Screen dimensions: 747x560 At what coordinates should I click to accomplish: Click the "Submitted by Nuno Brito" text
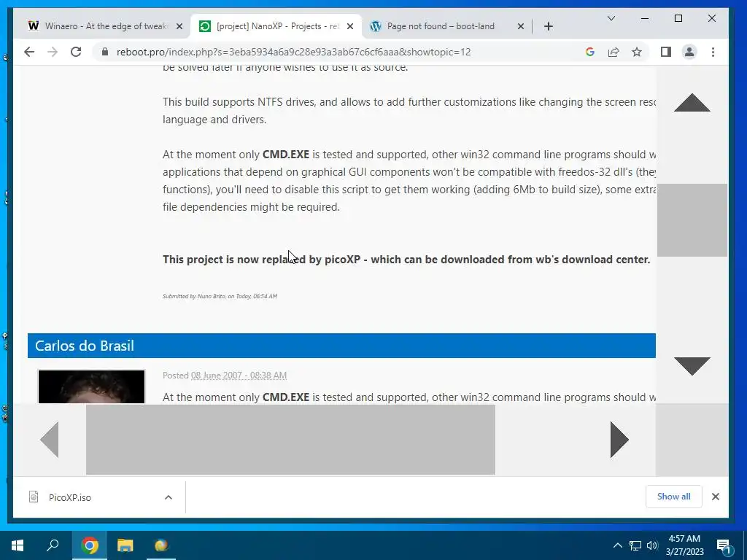[220, 296]
